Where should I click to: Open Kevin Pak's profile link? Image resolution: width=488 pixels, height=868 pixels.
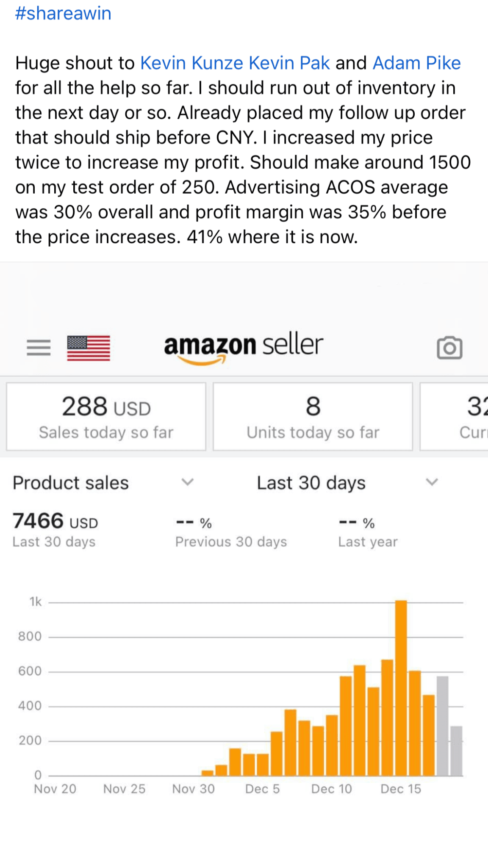[x=289, y=63]
